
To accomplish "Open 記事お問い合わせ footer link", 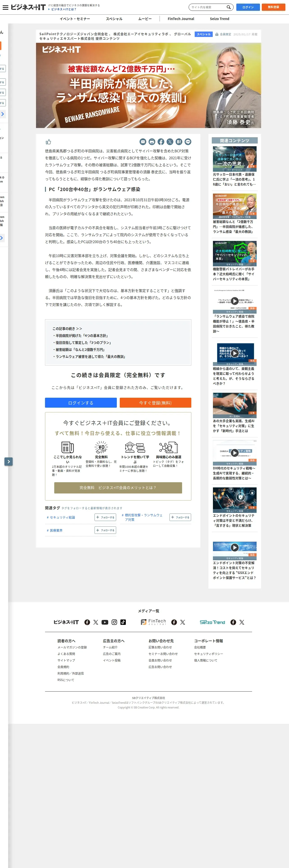I will pos(160,647).
